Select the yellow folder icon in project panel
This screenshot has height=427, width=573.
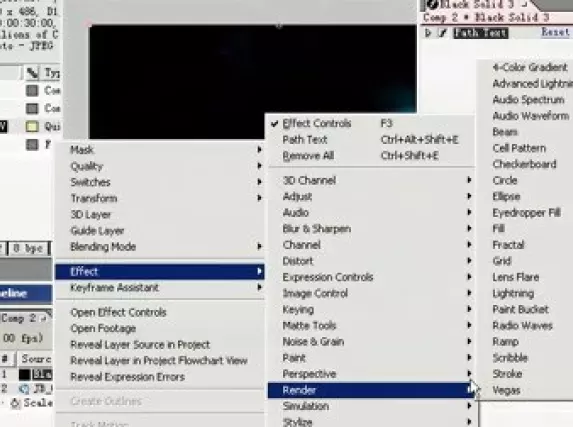tap(32, 126)
